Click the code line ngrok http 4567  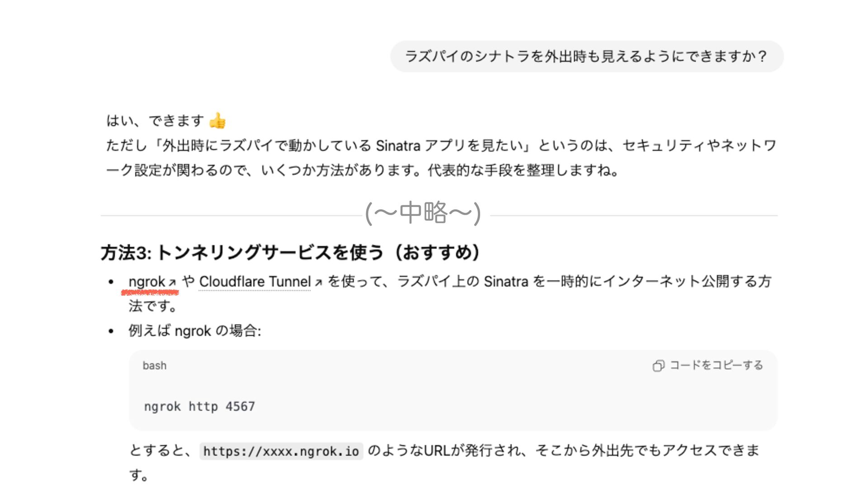tap(199, 406)
